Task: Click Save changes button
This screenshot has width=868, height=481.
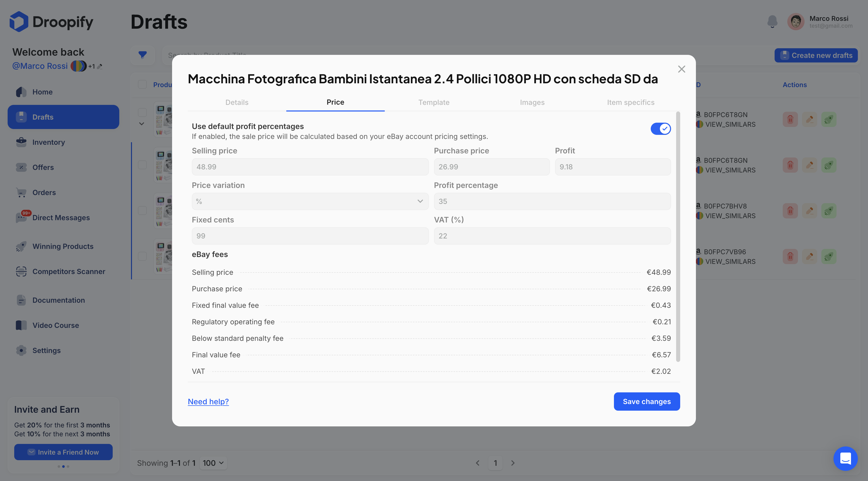Action: click(x=647, y=402)
